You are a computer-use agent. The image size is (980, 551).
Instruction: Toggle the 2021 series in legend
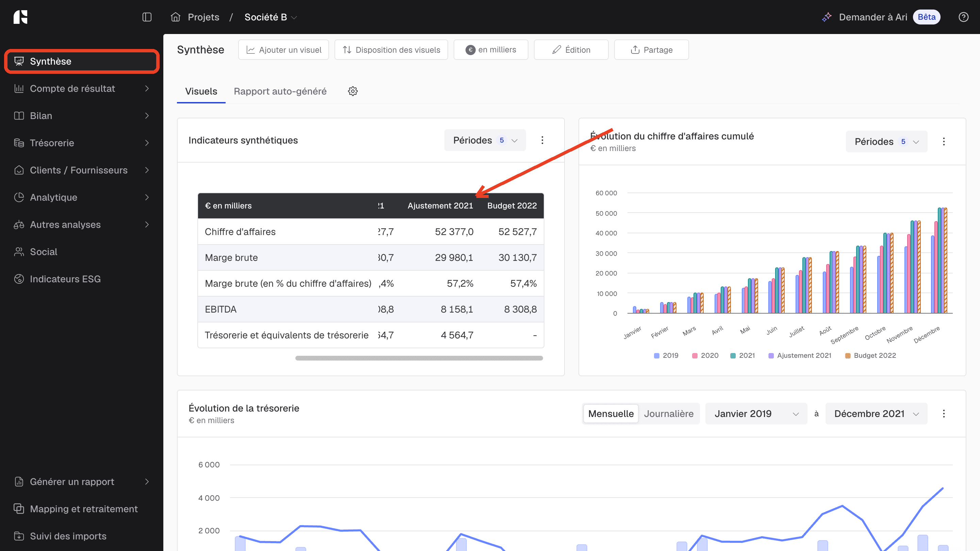point(742,355)
